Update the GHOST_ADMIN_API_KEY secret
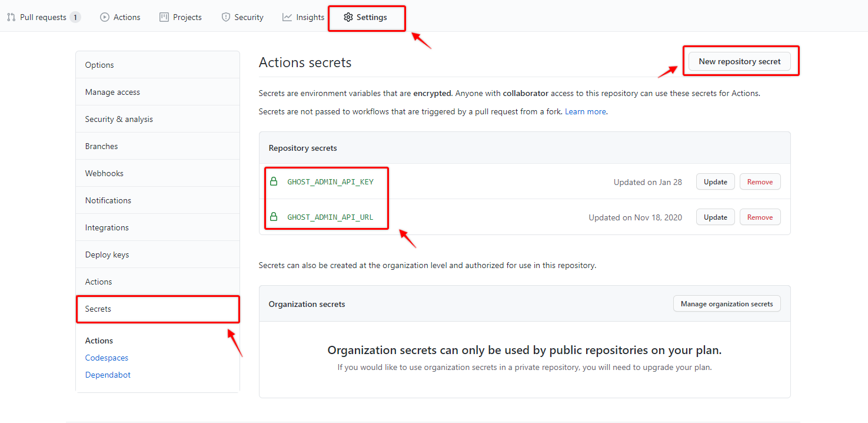868x423 pixels. coord(716,182)
